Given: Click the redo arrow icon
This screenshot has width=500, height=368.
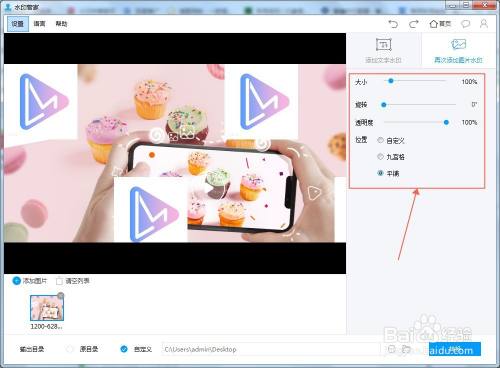Looking at the screenshot, I should coord(414,24).
